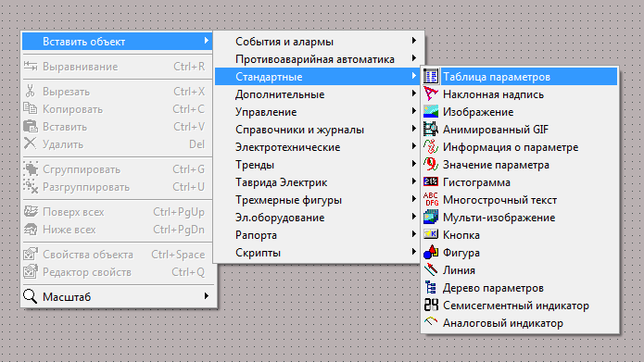
Task: Choose the Семисегментный индикатор label
Action: pos(515,306)
